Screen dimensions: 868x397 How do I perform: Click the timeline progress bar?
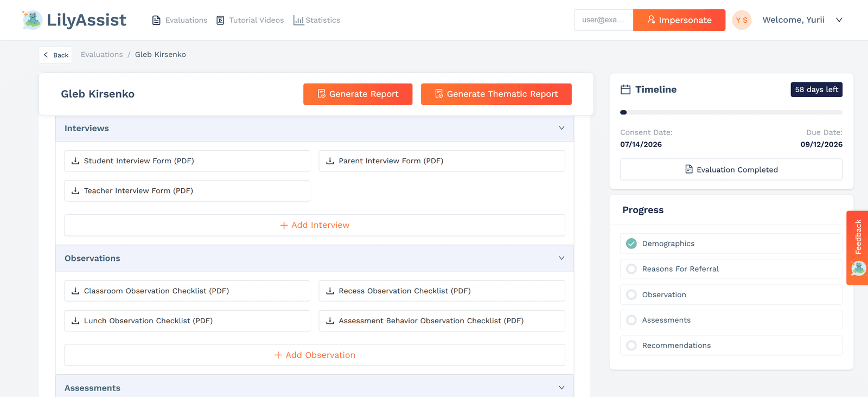(731, 112)
